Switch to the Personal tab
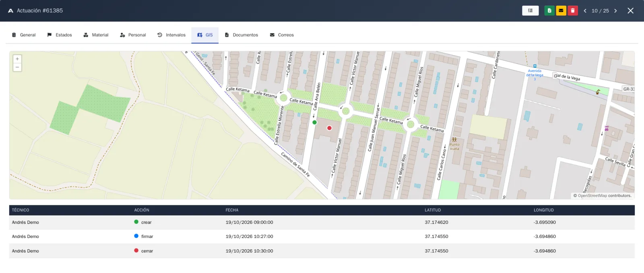The height and width of the screenshot is (273, 644). click(133, 35)
